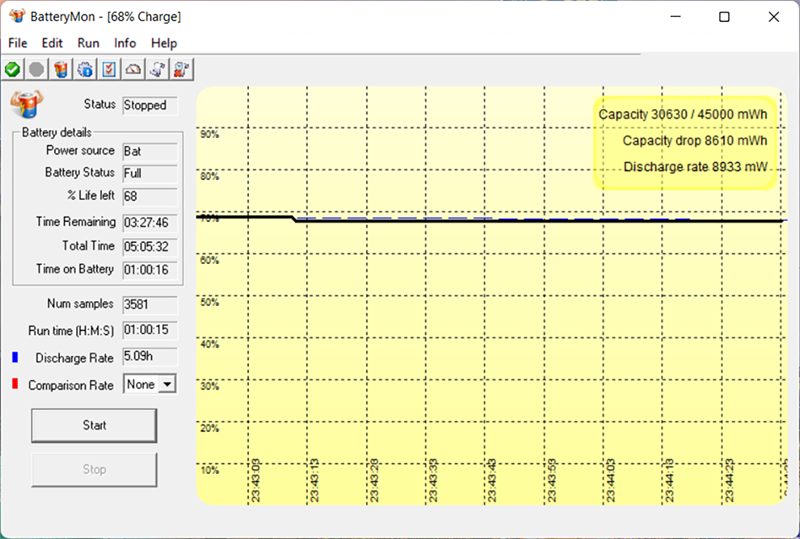Screen dimensions: 800x539
Task: Click the scroll log file toolbar icon
Action: click(x=157, y=69)
